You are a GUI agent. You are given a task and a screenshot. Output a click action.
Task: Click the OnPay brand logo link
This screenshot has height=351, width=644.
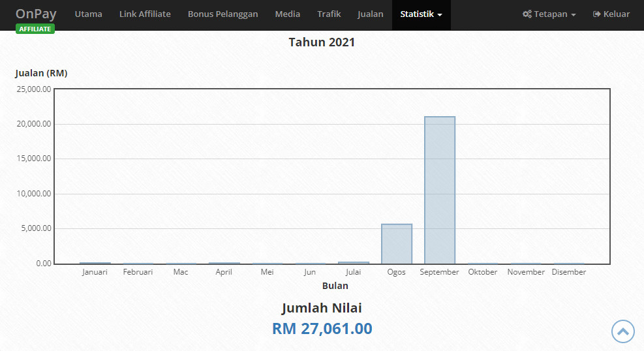pos(36,14)
